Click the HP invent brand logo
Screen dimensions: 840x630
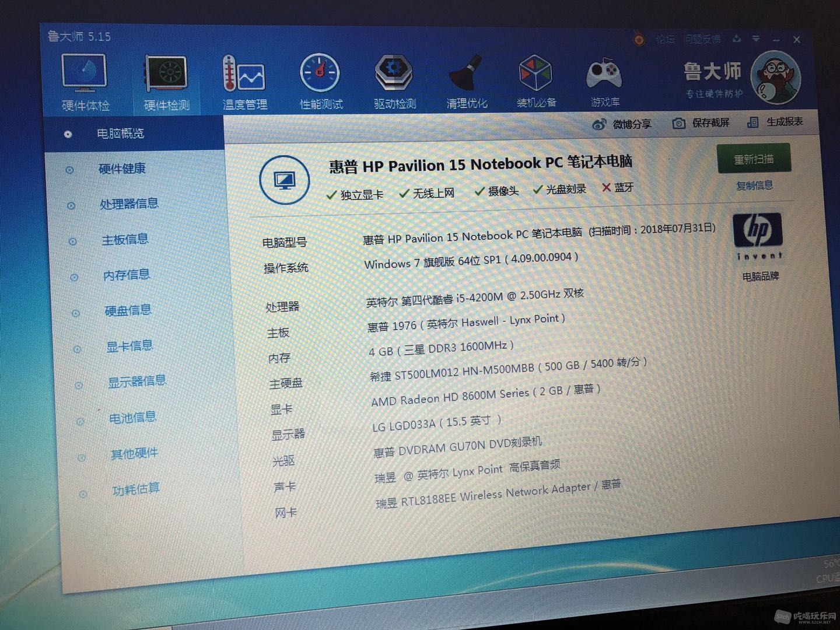pyautogui.click(x=758, y=236)
